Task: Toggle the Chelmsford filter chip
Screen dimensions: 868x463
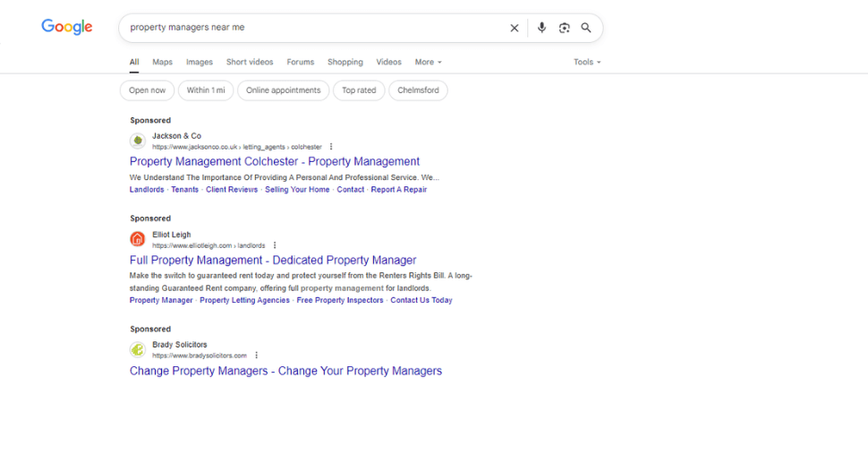Action: (x=418, y=90)
